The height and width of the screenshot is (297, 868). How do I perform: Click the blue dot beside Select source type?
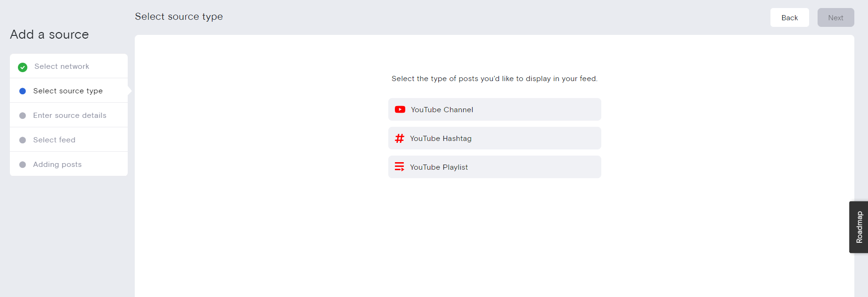click(x=23, y=91)
